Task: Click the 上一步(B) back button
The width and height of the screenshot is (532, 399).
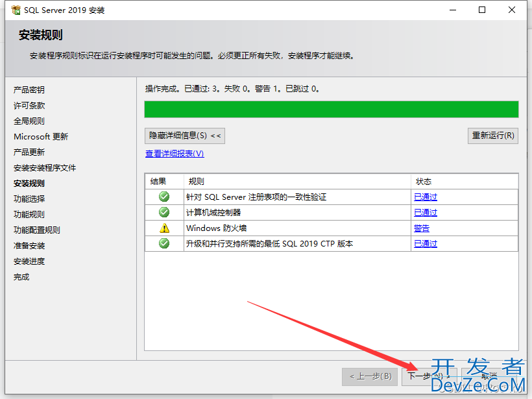Action: click(370, 376)
